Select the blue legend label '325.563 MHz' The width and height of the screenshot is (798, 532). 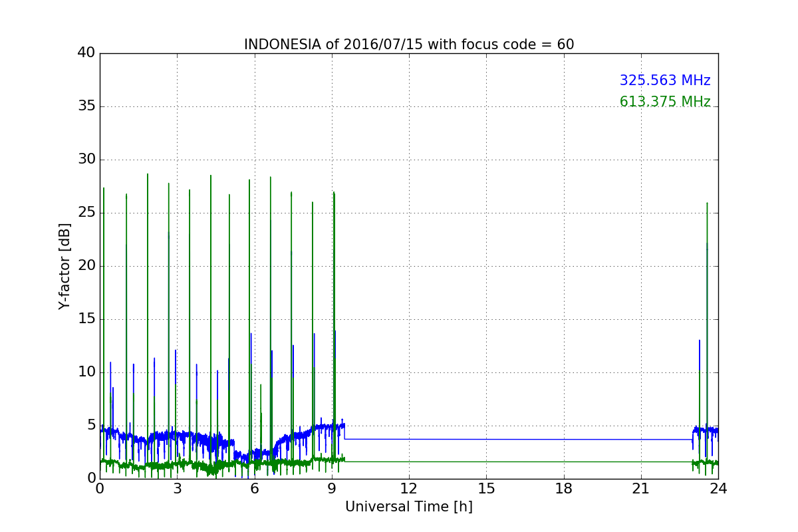(x=665, y=80)
